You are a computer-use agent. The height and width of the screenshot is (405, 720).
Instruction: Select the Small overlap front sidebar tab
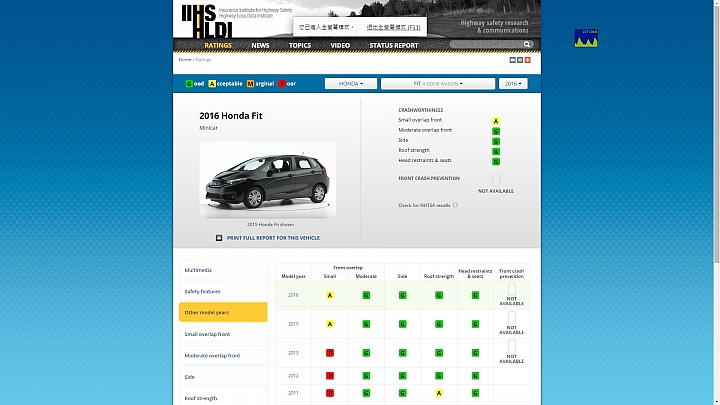coord(223,334)
